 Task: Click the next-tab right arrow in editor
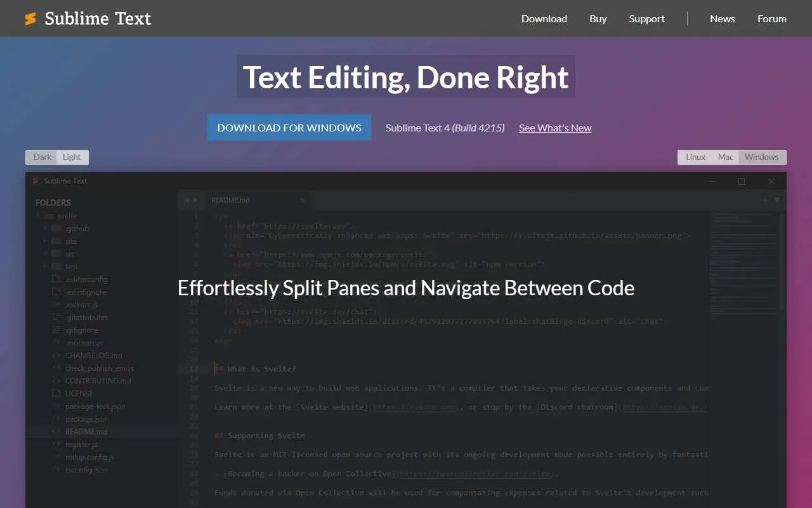[x=195, y=200]
